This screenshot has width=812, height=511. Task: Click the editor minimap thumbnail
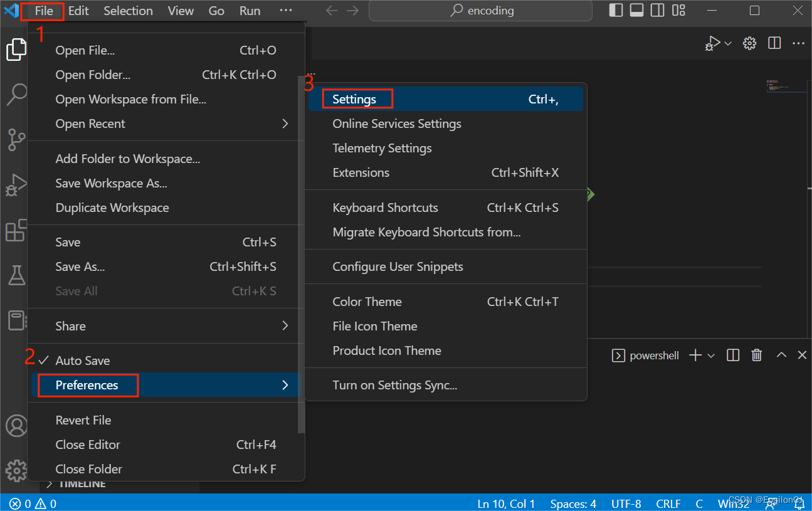[786, 87]
